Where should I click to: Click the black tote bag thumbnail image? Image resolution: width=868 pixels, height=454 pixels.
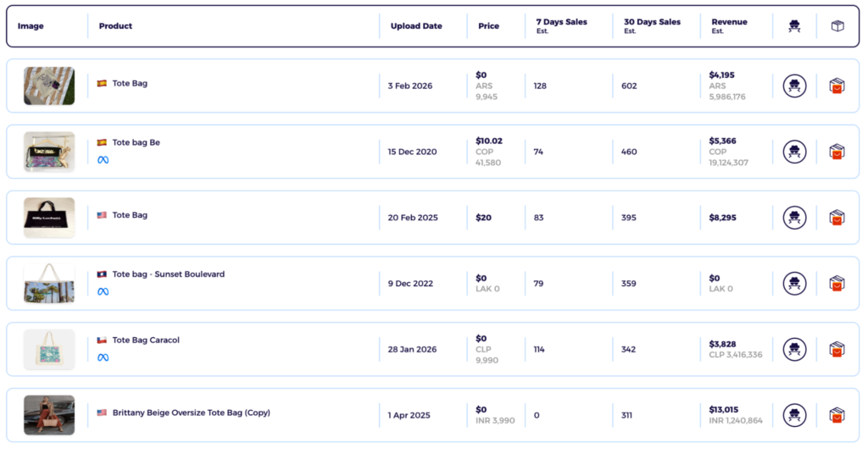click(x=49, y=218)
